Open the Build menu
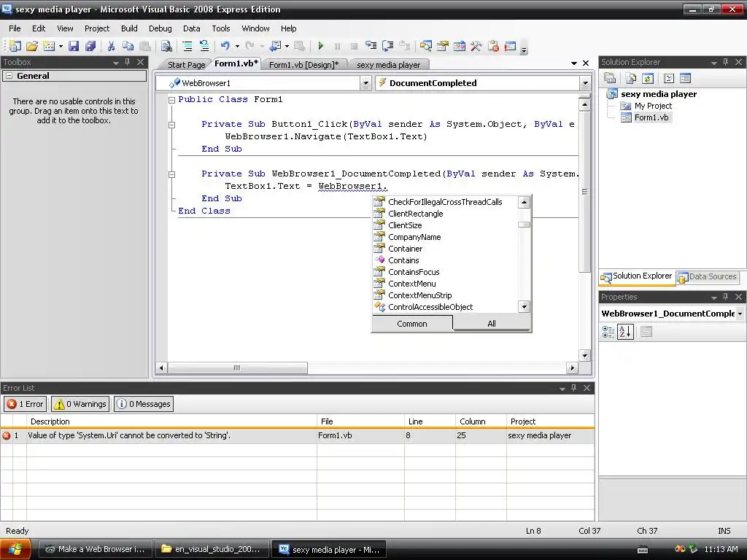 click(x=129, y=28)
